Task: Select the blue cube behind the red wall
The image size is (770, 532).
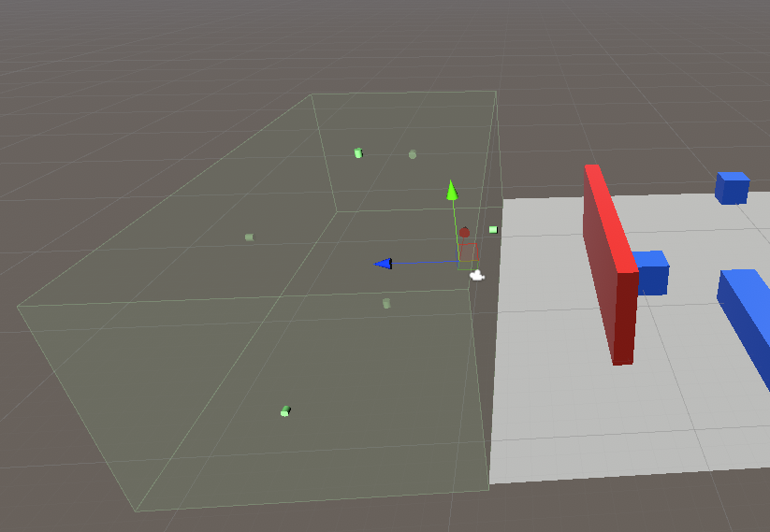Action: coord(654,273)
